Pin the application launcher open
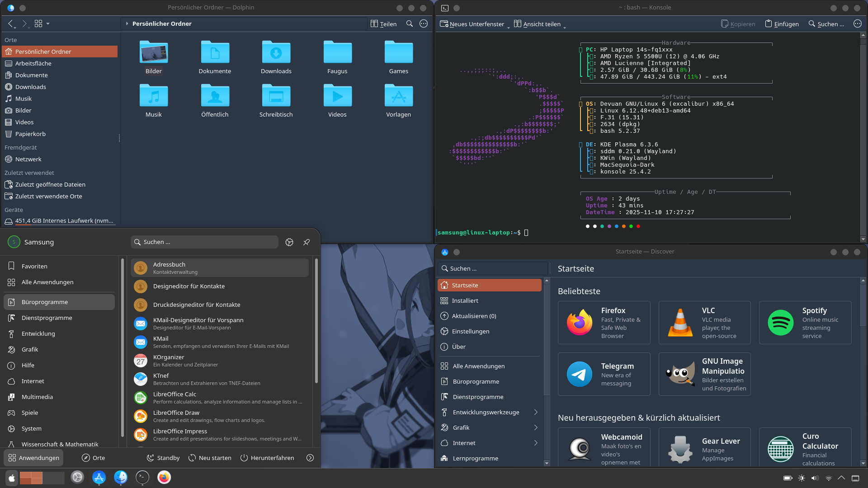 tap(307, 242)
